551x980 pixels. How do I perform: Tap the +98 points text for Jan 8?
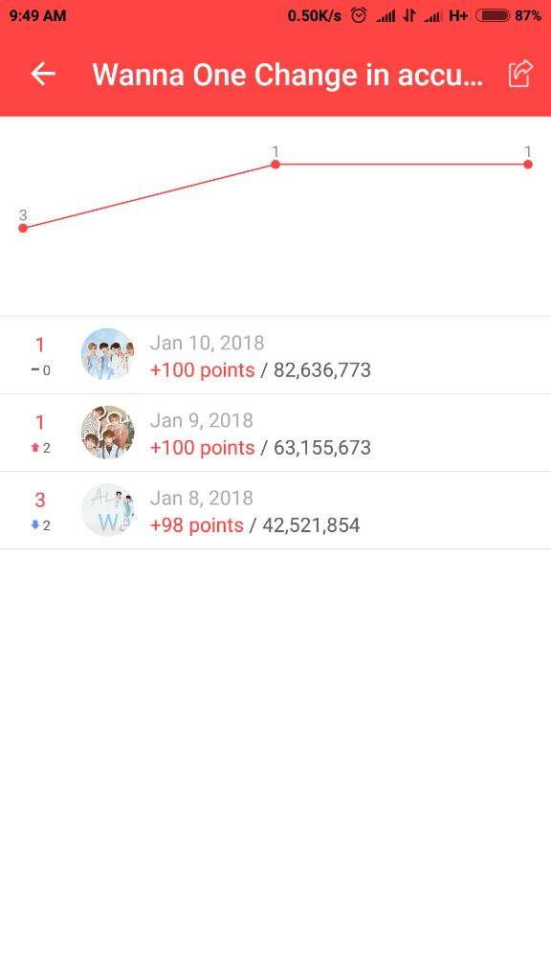point(197,525)
